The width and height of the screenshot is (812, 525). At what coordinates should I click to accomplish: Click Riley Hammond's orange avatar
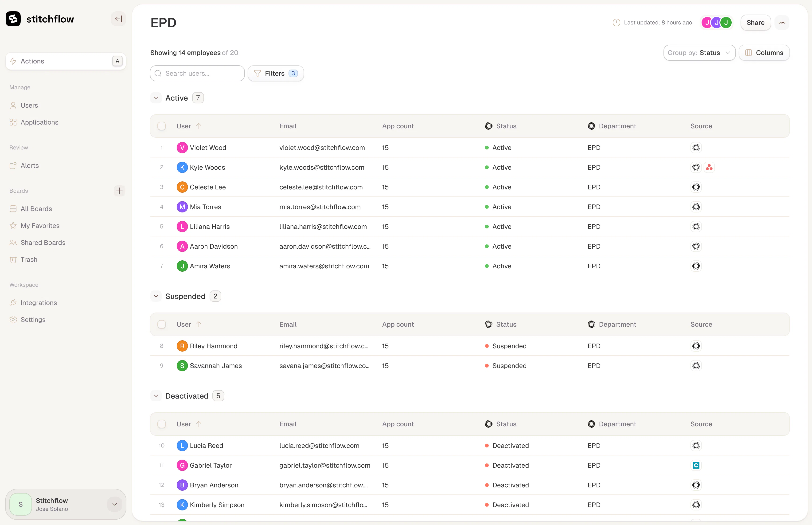coord(182,346)
